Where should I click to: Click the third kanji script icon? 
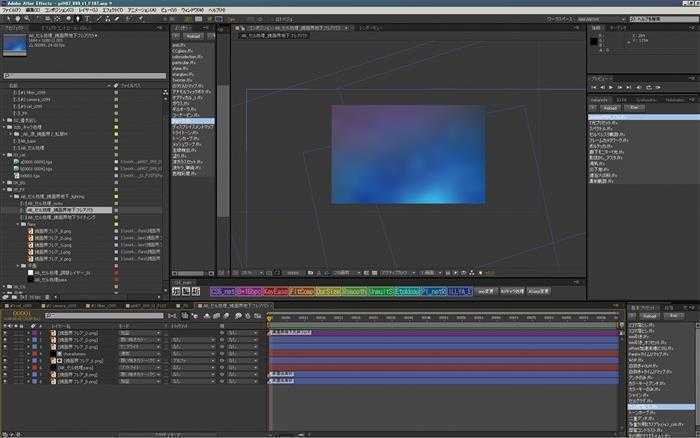(x=196, y=292)
